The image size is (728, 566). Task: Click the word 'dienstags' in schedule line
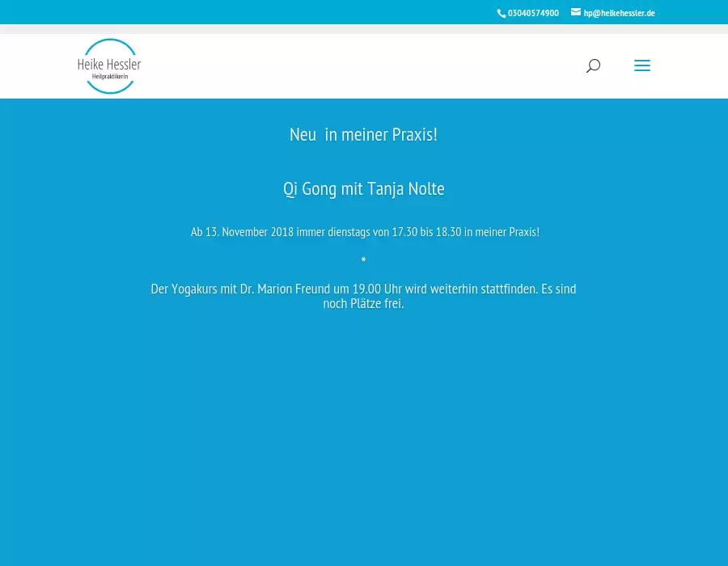click(348, 232)
